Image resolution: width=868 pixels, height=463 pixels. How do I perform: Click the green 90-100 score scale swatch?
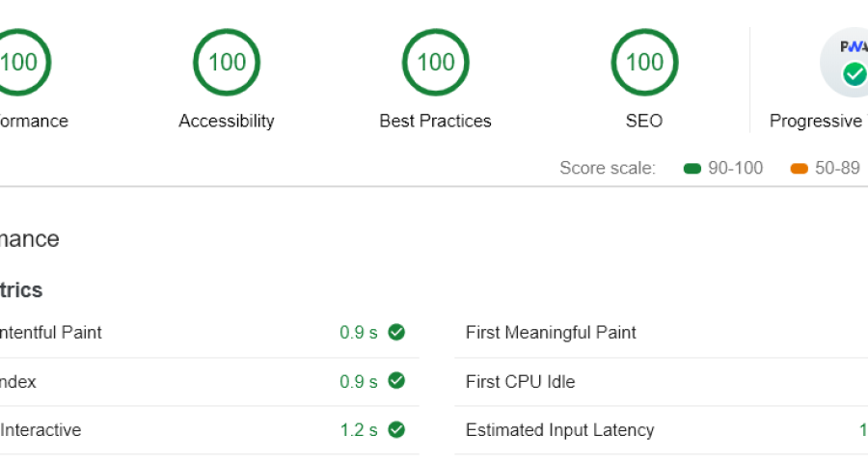(x=692, y=169)
